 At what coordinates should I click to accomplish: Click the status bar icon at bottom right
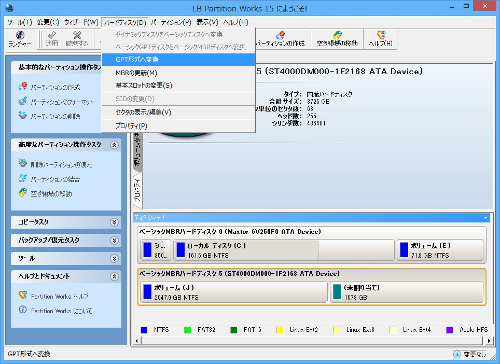[x=457, y=354]
